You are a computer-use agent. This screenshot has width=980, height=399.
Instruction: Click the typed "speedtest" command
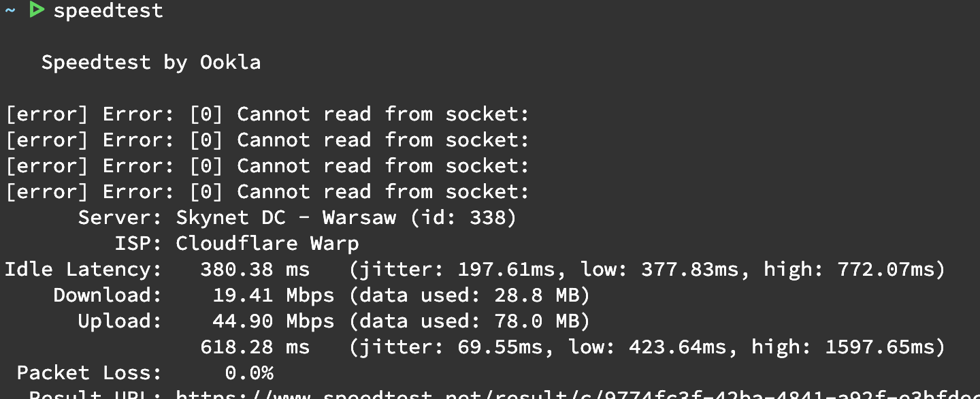[x=108, y=11]
